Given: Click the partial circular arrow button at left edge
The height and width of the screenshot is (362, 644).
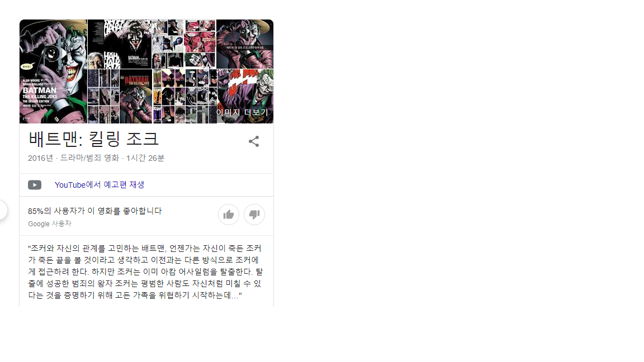Looking at the screenshot, I should click(x=3, y=210).
